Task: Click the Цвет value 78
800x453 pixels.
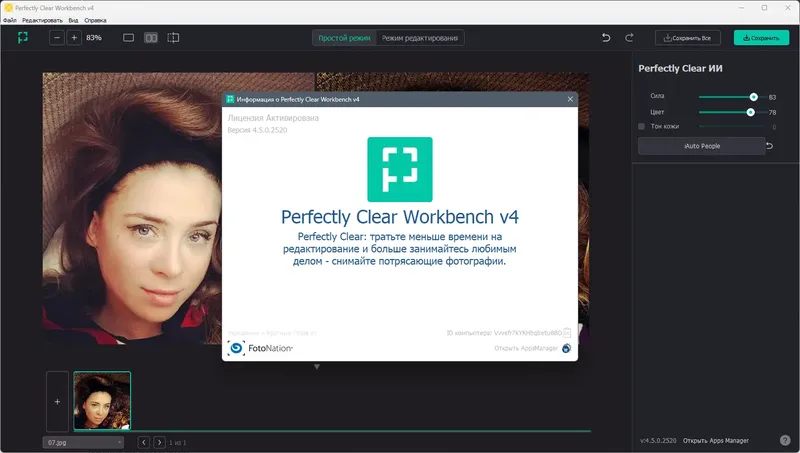Action: (x=772, y=112)
